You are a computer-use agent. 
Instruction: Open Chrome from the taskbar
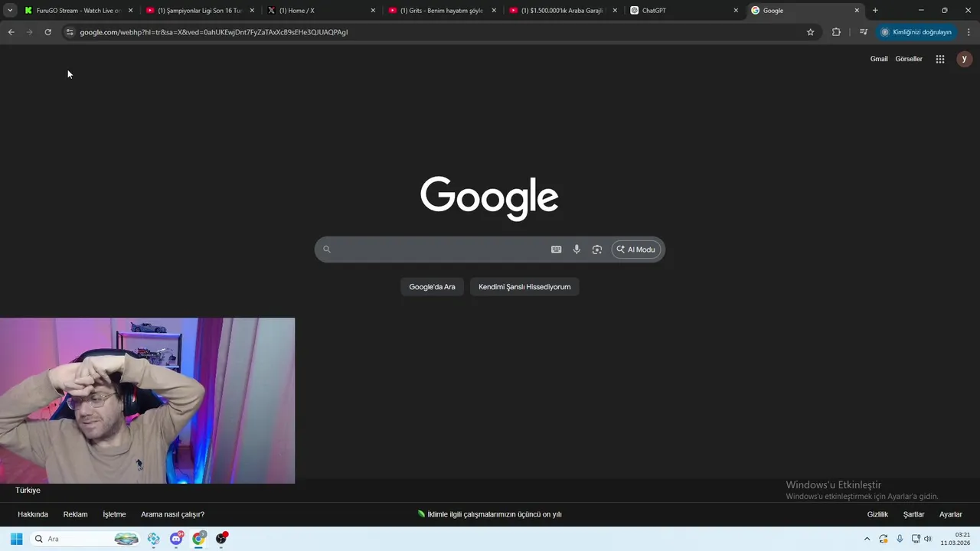click(199, 539)
